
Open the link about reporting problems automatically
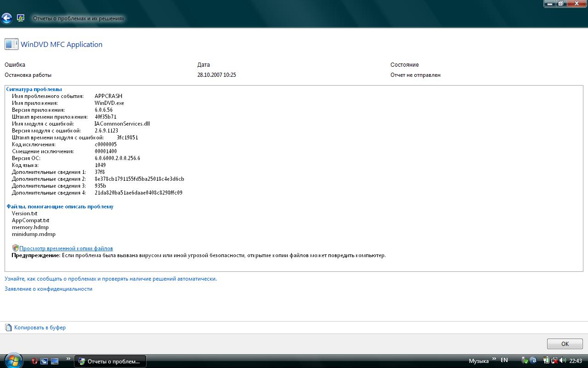coord(111,279)
